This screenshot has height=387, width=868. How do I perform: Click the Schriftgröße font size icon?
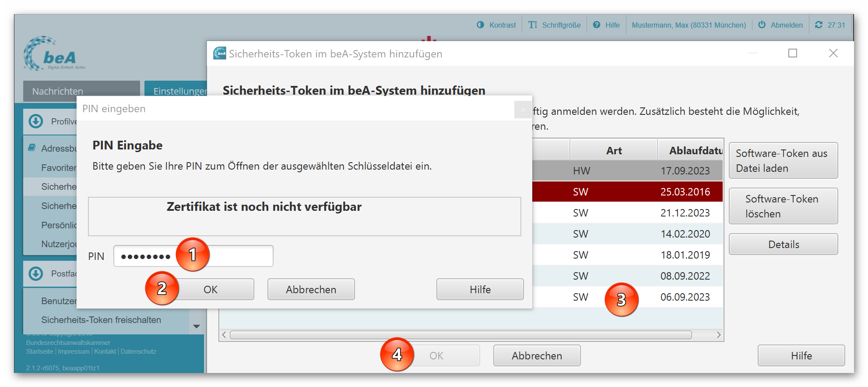[532, 25]
